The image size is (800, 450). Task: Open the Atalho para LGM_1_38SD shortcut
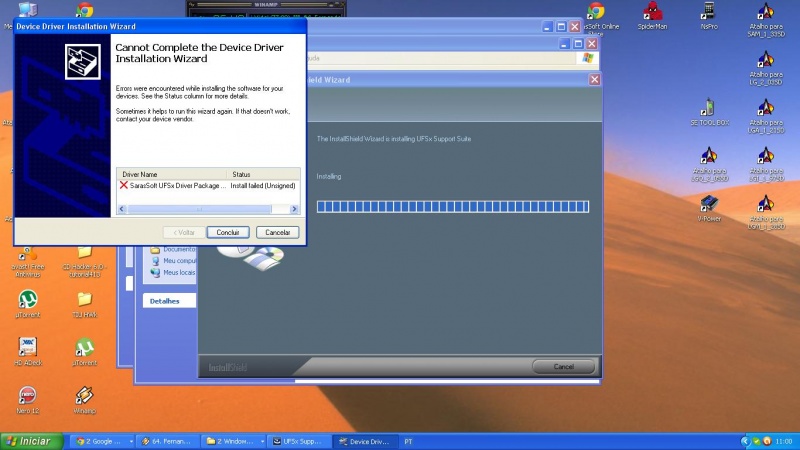(765, 212)
